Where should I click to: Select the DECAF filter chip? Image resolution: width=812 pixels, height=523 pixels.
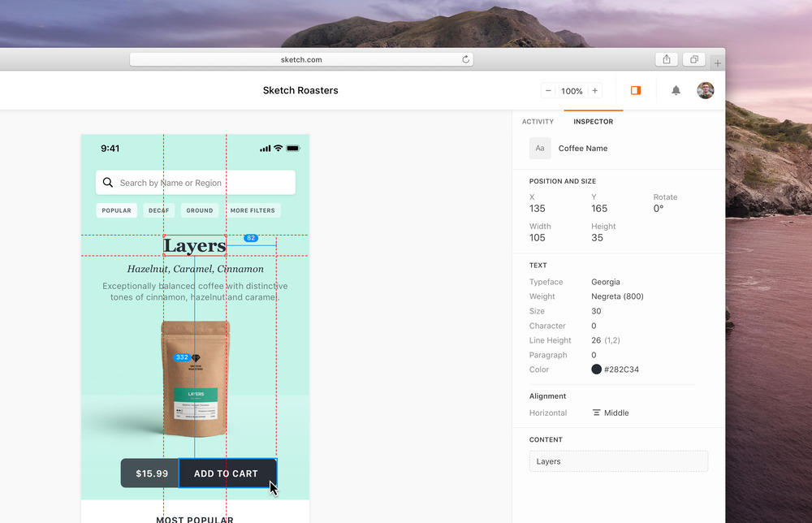159,210
